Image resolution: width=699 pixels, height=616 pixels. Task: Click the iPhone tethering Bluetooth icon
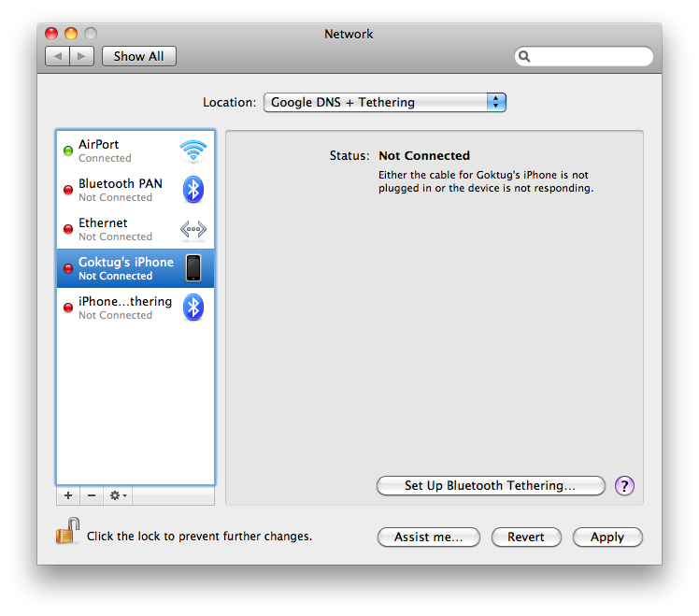click(193, 308)
